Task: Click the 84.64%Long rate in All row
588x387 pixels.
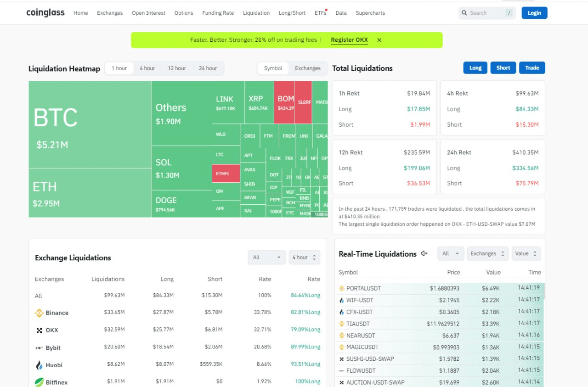Action: 305,295
